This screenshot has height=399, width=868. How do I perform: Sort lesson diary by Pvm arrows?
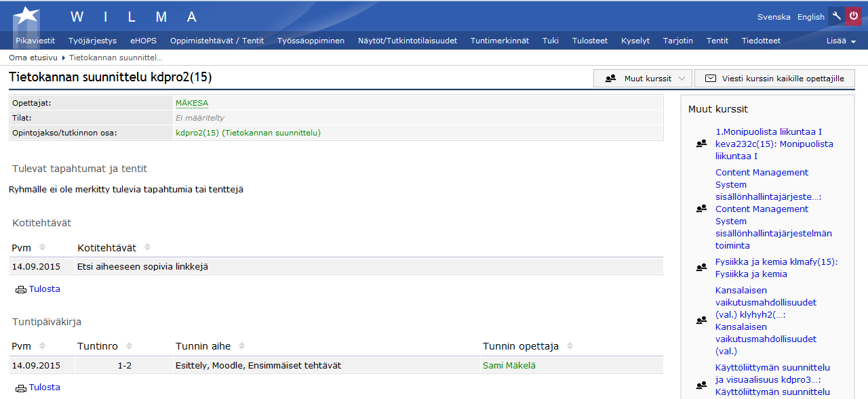coord(42,346)
